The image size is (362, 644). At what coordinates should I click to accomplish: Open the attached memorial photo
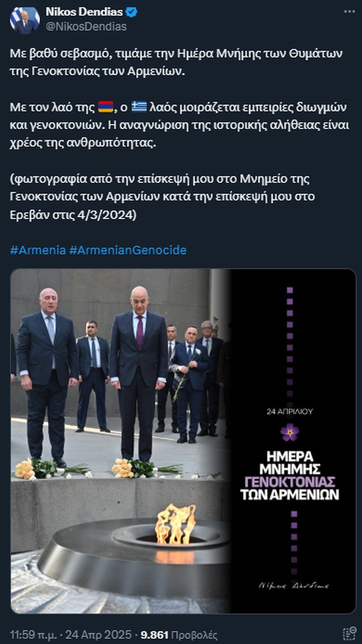[183, 441]
